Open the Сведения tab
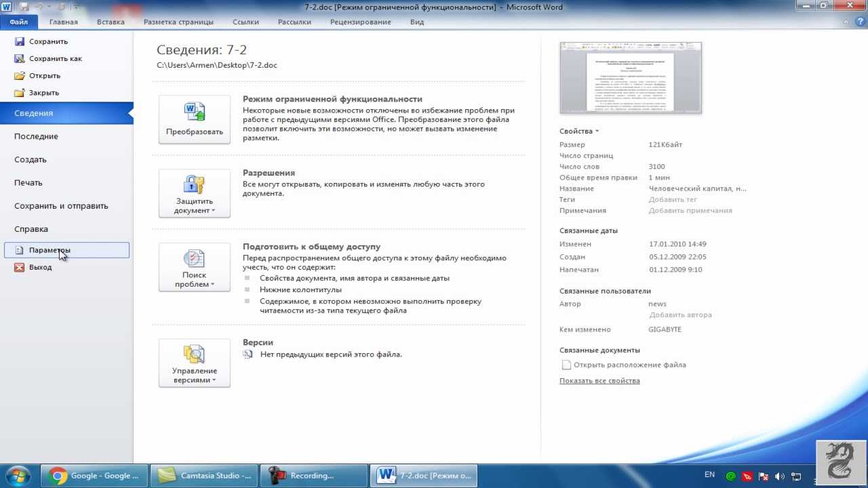Screen dimensions: 868x488 coord(66,113)
